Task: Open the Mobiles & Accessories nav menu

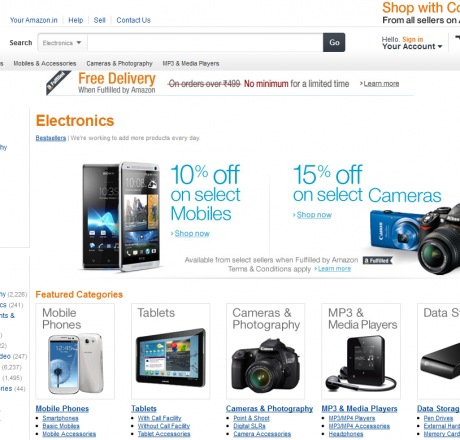Action: 45,63
